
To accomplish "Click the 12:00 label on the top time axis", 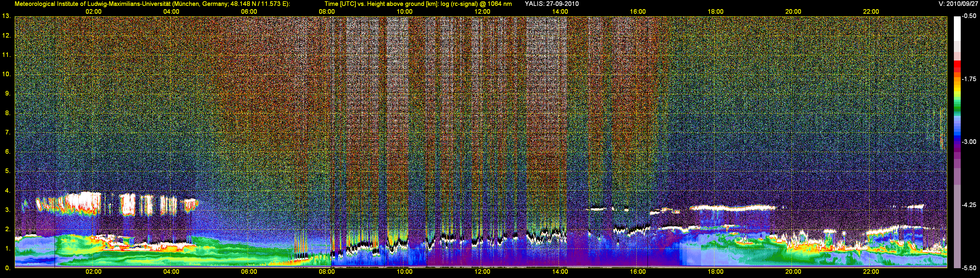I will pyautogui.click(x=482, y=11).
